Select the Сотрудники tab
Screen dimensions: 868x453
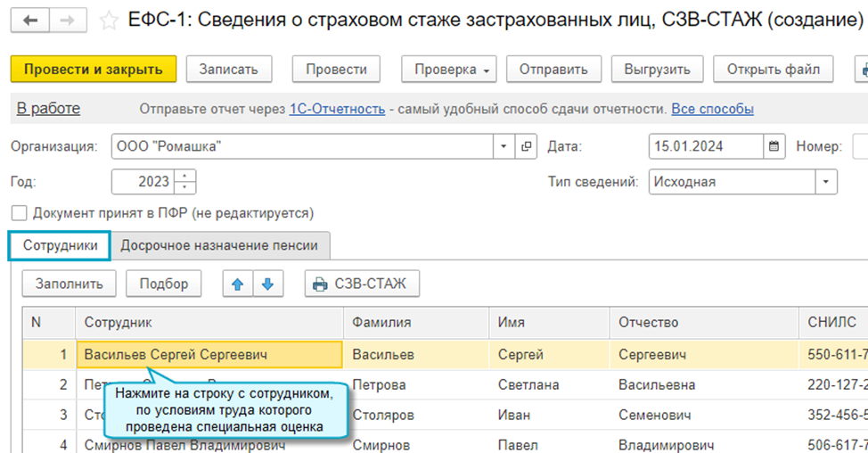coord(60,245)
